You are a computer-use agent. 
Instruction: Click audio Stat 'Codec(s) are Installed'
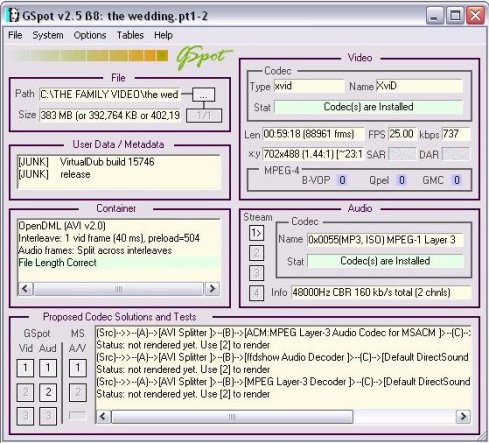385,261
